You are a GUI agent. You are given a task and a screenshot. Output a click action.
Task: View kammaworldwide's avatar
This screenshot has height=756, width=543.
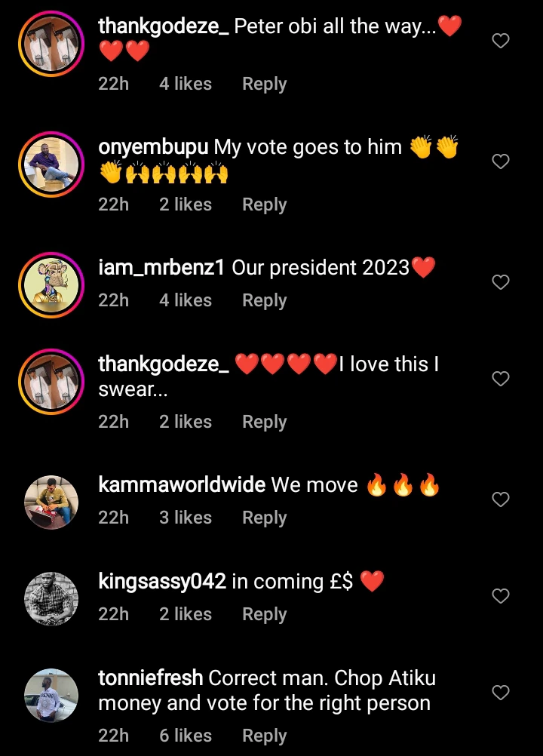point(51,502)
